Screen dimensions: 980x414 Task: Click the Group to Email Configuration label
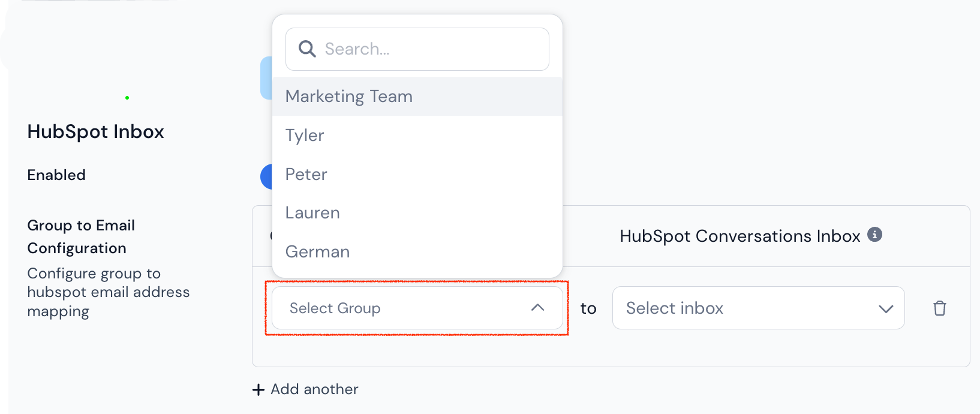pyautogui.click(x=81, y=236)
